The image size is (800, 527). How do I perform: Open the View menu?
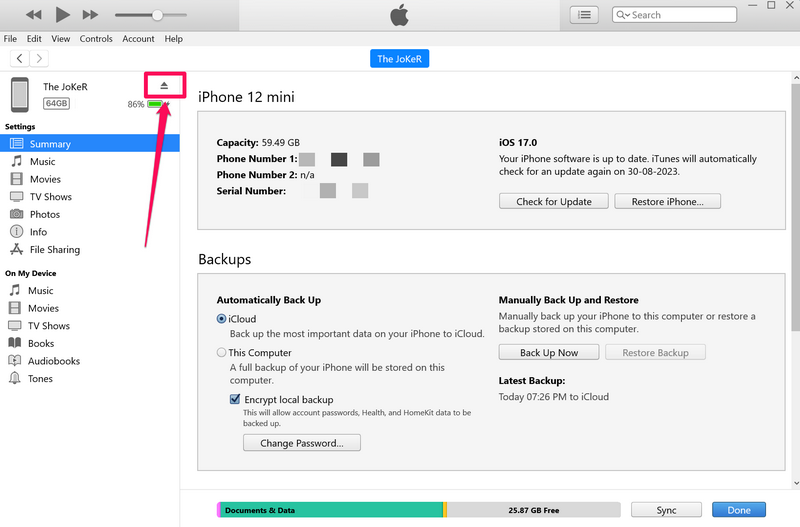[61, 39]
